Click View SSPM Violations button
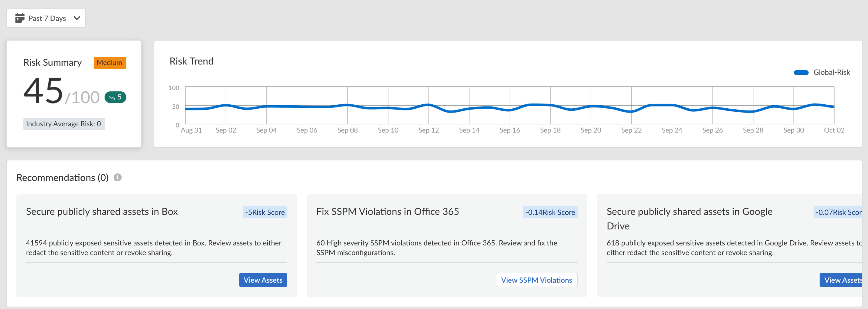The height and width of the screenshot is (309, 868). click(536, 280)
